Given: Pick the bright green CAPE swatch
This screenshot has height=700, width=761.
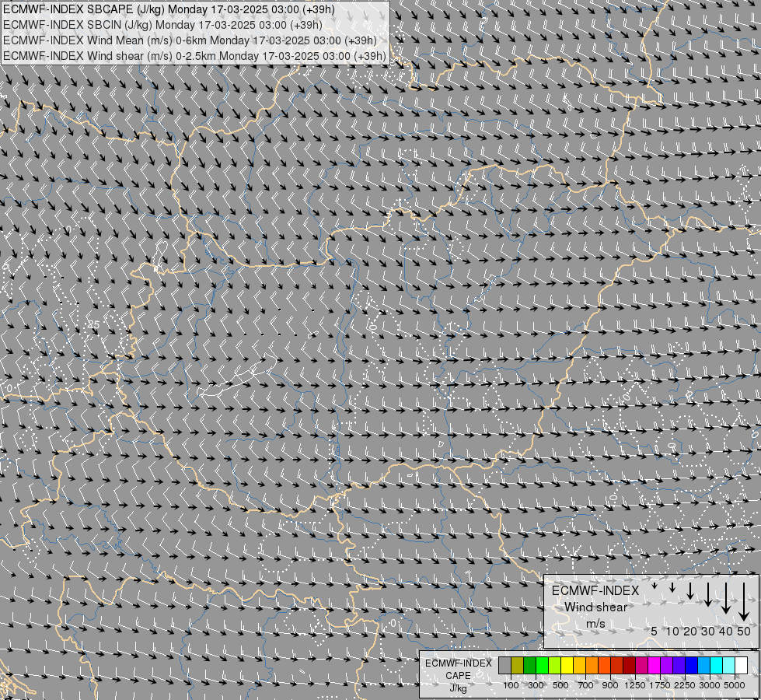Looking at the screenshot, I should [x=542, y=666].
